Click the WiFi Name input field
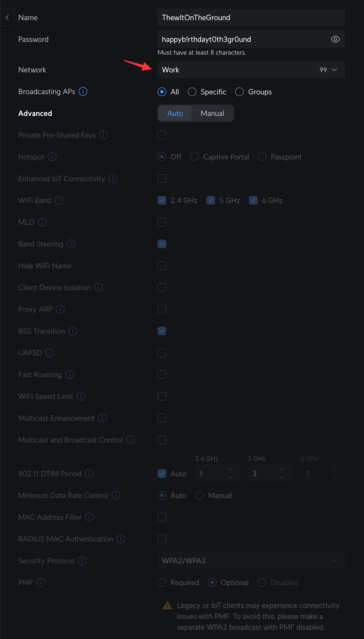 (x=251, y=17)
